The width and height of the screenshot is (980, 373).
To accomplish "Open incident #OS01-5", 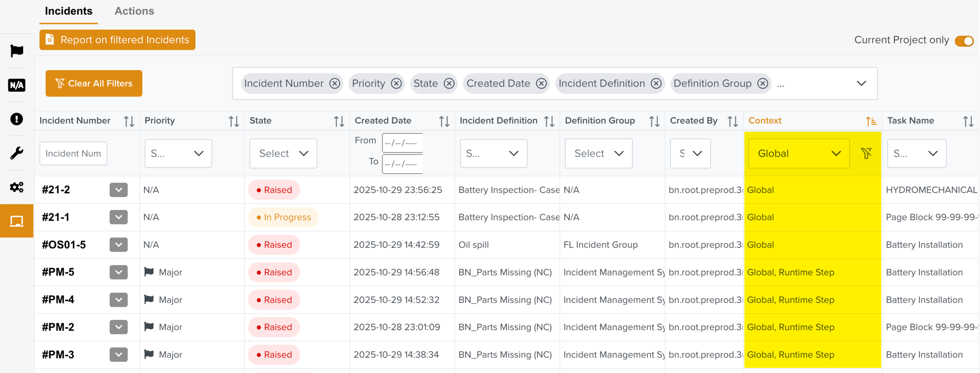I will [64, 245].
